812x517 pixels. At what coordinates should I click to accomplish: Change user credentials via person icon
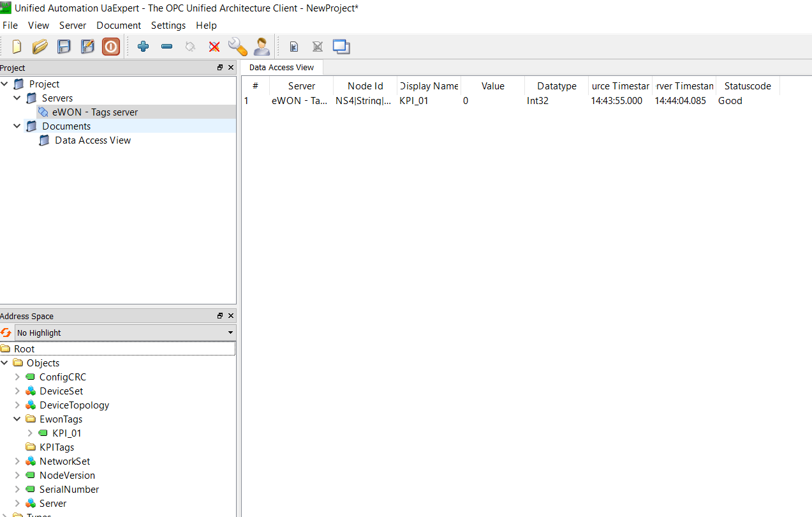click(261, 46)
